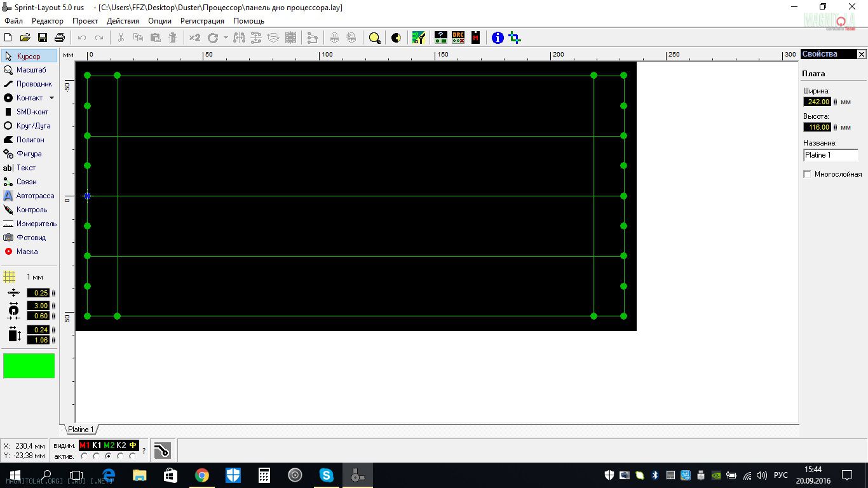Click the zoom magnifier toolbar icon
This screenshot has height=488, width=868.
[375, 38]
